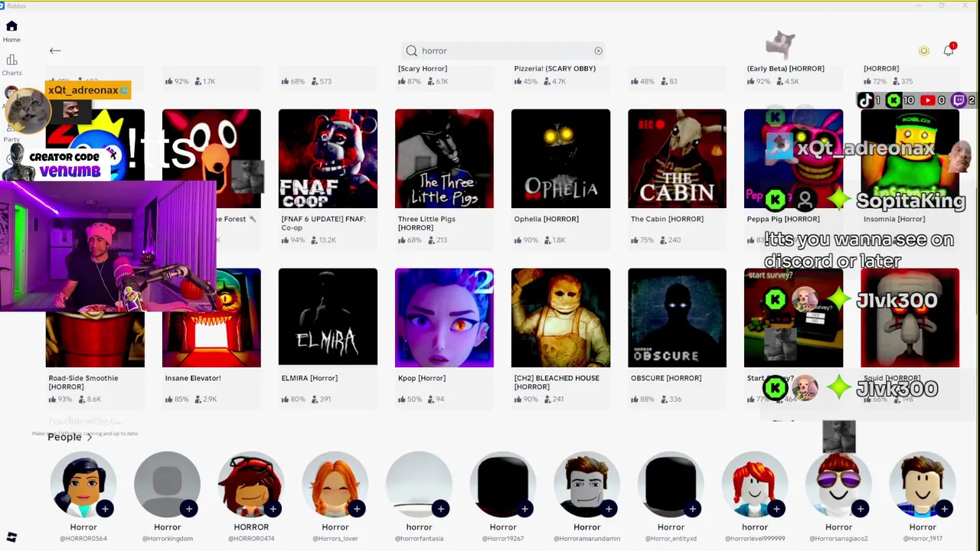This screenshot has width=980, height=551.
Task: Open Ophelia horror game thumbnail
Action: [560, 158]
